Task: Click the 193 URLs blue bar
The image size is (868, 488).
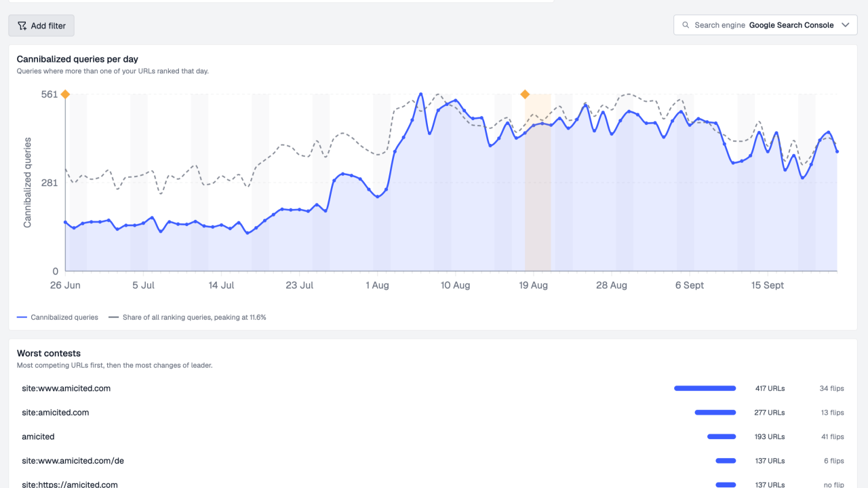Action: (x=722, y=436)
